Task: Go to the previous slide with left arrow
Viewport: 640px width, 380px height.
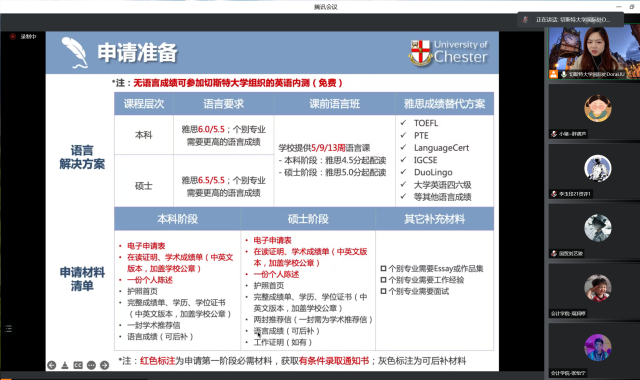Action: pyautogui.click(x=51, y=365)
